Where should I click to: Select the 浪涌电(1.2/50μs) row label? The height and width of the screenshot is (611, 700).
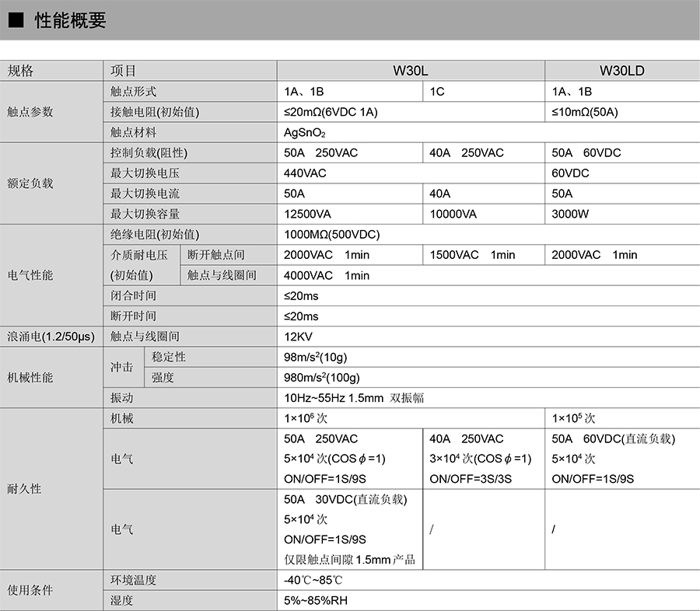(x=51, y=337)
